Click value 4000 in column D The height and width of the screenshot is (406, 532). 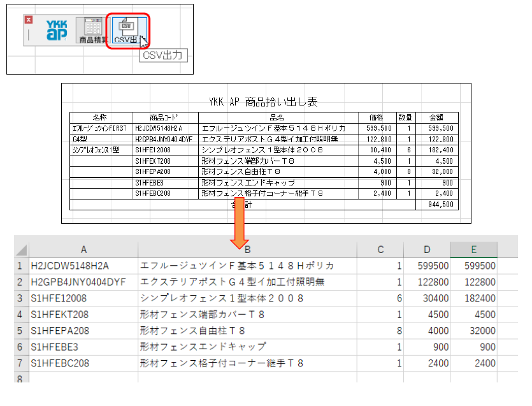427,331
